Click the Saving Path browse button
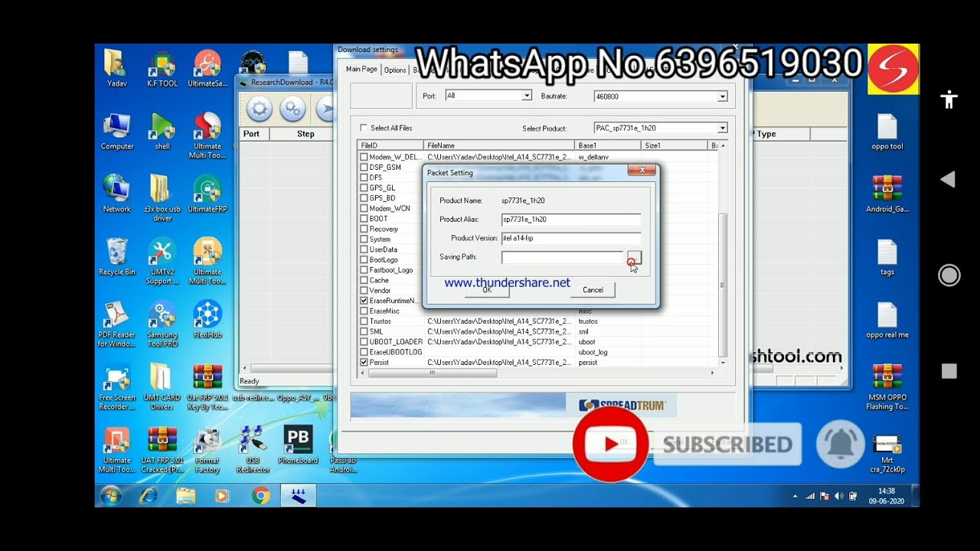 point(634,257)
